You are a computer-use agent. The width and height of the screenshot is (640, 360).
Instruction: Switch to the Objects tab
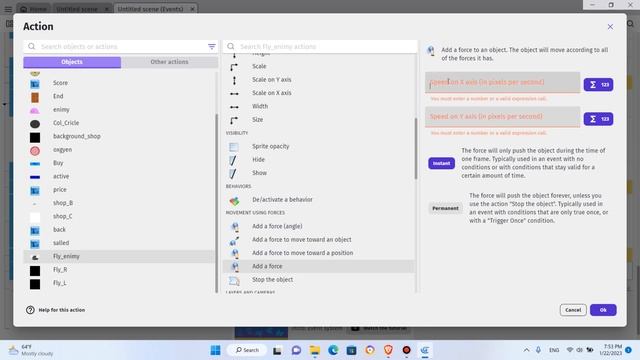tap(72, 62)
